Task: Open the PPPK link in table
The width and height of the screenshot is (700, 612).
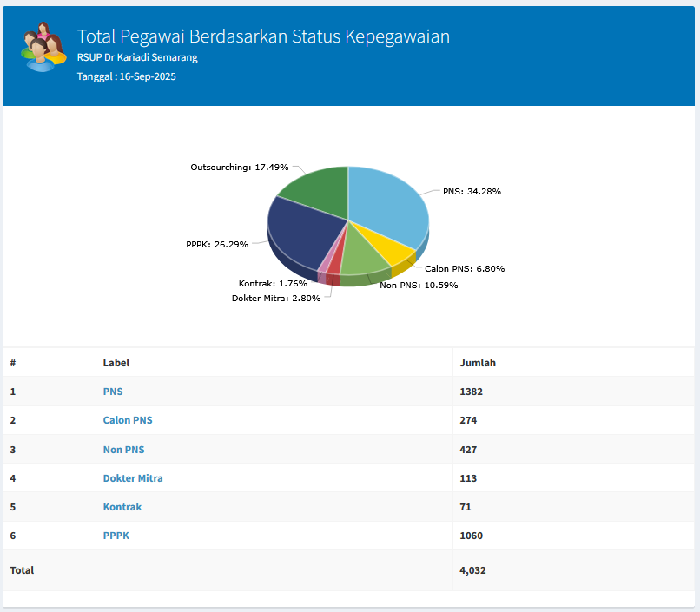Action: (x=116, y=536)
